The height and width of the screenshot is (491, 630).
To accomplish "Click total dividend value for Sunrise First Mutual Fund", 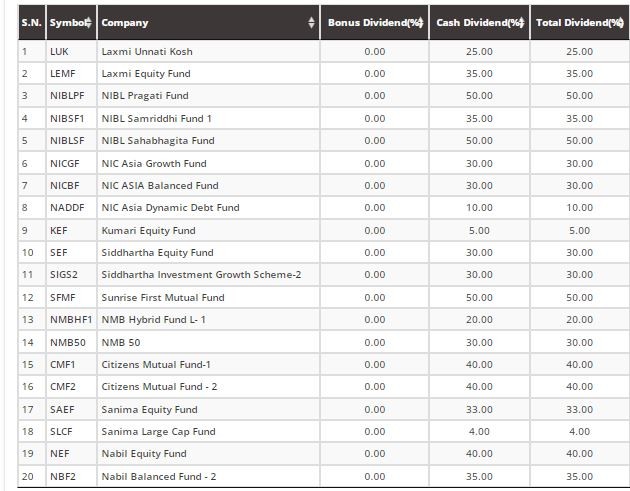I will pos(579,298).
